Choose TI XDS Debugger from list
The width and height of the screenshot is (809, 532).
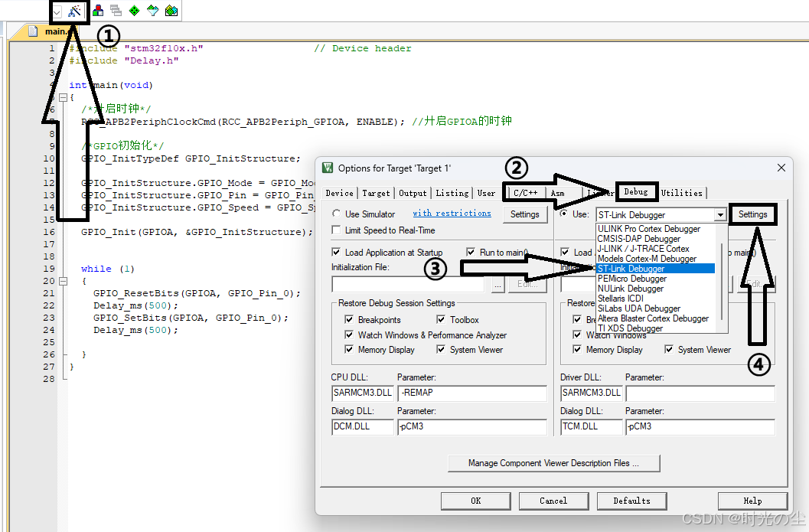[x=630, y=328]
